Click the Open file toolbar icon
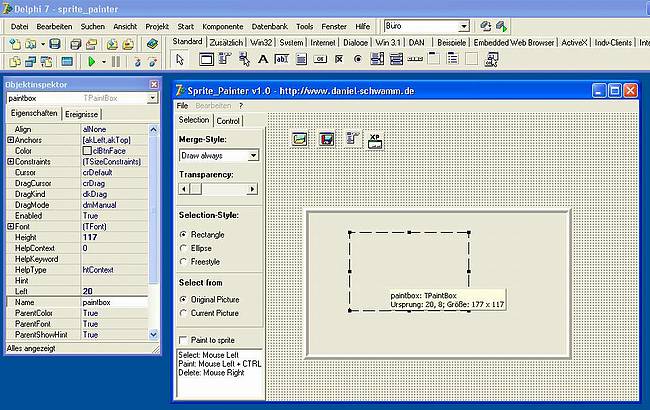Screen dimensions: 650x410 pyautogui.click(x=31, y=44)
